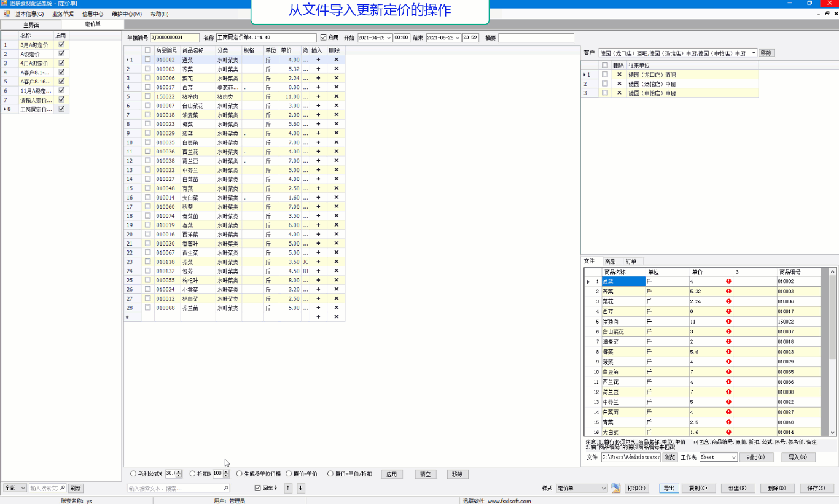Click the 保存(S) button
This screenshot has width=839, height=504.
pyautogui.click(x=816, y=488)
